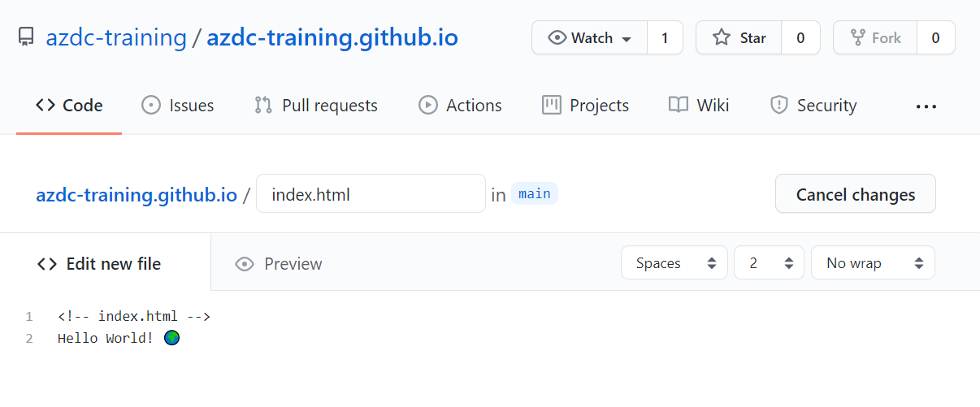Open the Issues tab
980x407 pixels.
click(x=177, y=106)
